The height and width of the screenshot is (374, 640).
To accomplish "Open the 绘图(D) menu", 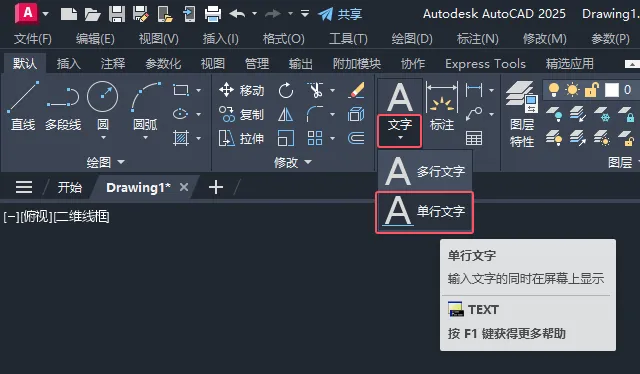I will [x=412, y=39].
